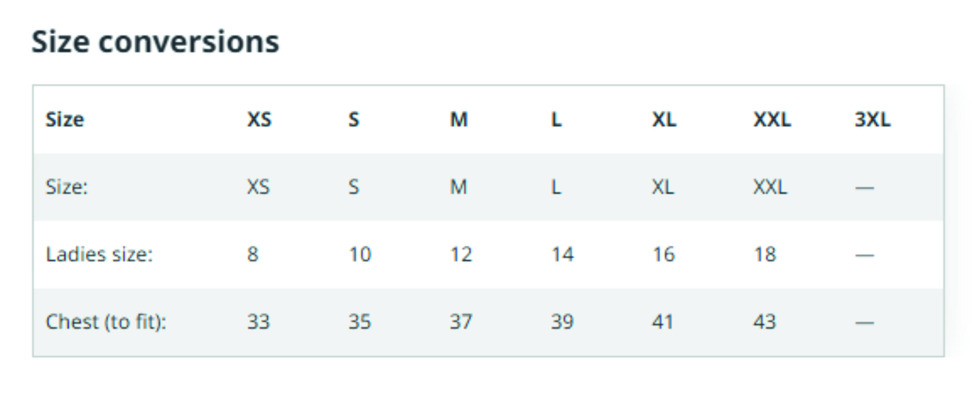This screenshot has height=403, width=980.
Task: Click the "Size conversions" heading
Action: 156,42
